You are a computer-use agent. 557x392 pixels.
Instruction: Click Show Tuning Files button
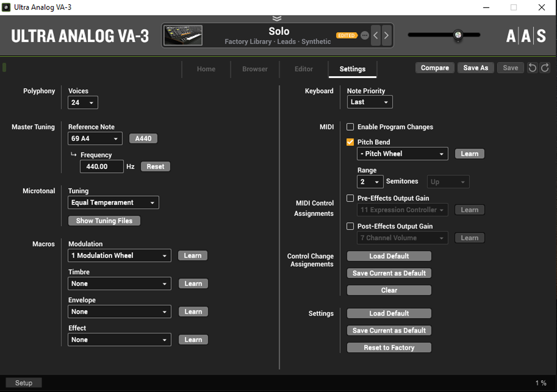[x=104, y=221]
